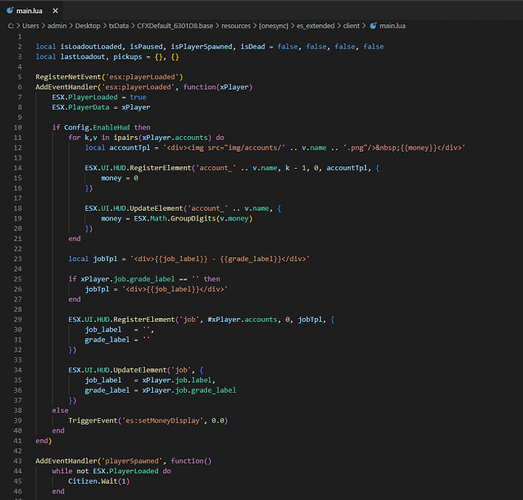
Task: Open the 'Desktop' breadcrumb folder
Action: click(87, 26)
